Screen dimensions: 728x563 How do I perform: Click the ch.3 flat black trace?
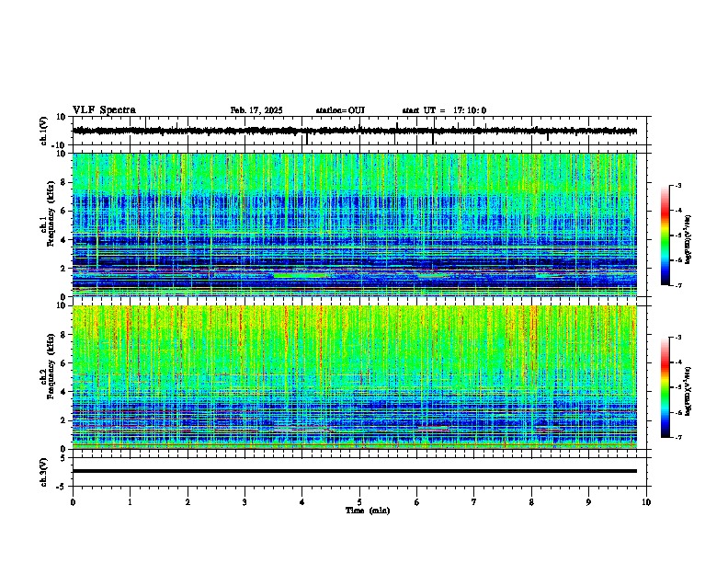coord(355,471)
